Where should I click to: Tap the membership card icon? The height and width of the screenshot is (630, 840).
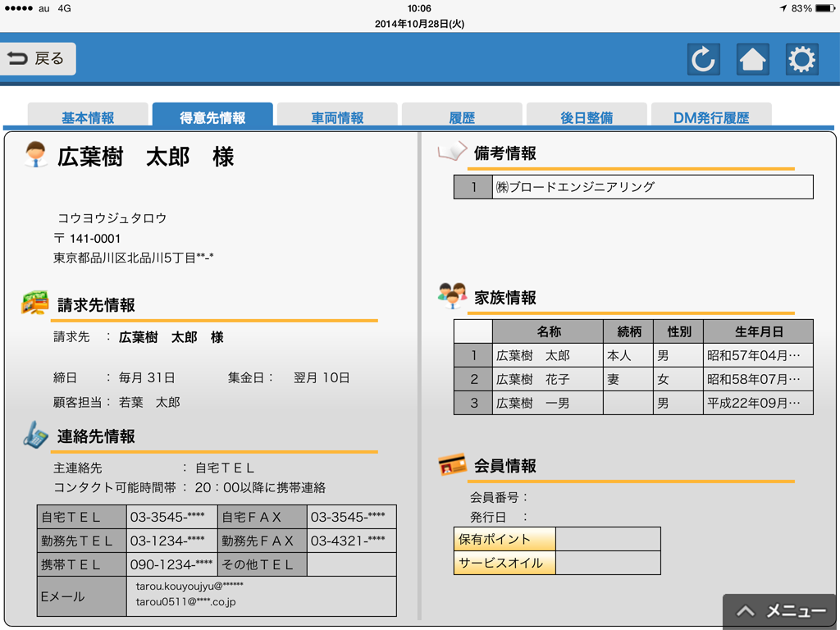452,465
